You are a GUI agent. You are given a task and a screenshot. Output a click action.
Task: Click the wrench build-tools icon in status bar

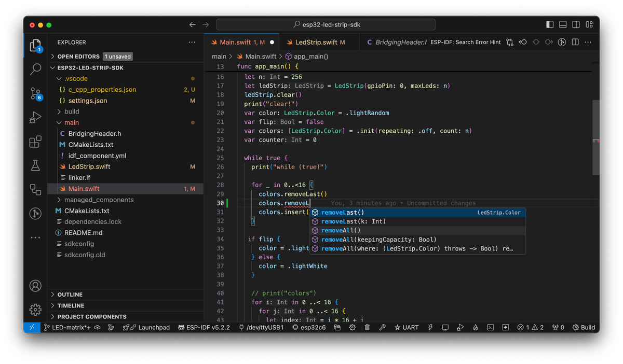click(x=382, y=327)
